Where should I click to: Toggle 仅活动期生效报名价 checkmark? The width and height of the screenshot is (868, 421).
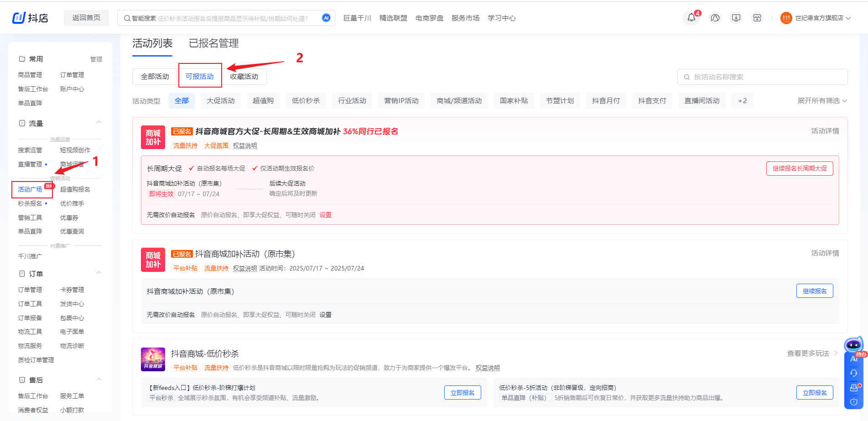255,168
